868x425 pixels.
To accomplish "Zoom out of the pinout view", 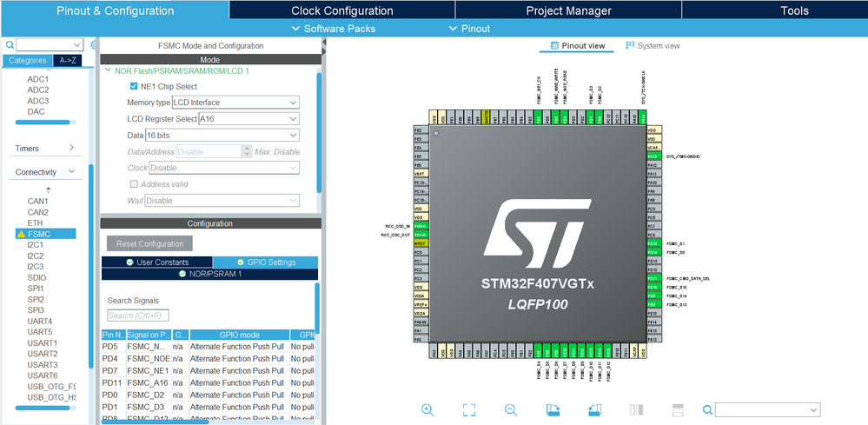I will pyautogui.click(x=510, y=409).
